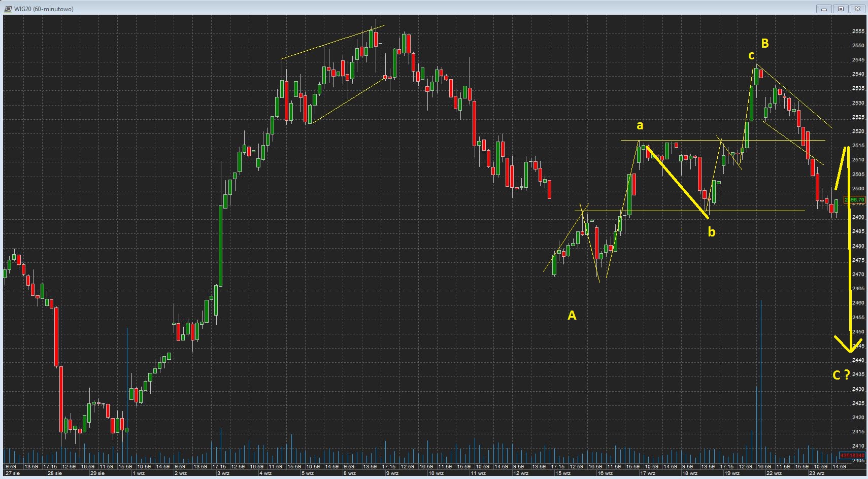Click the 2490 price axis label
This screenshot has height=479, width=868.
[858, 217]
